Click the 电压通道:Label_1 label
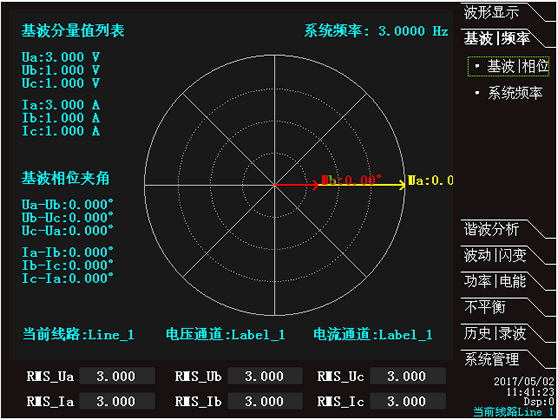 226,335
